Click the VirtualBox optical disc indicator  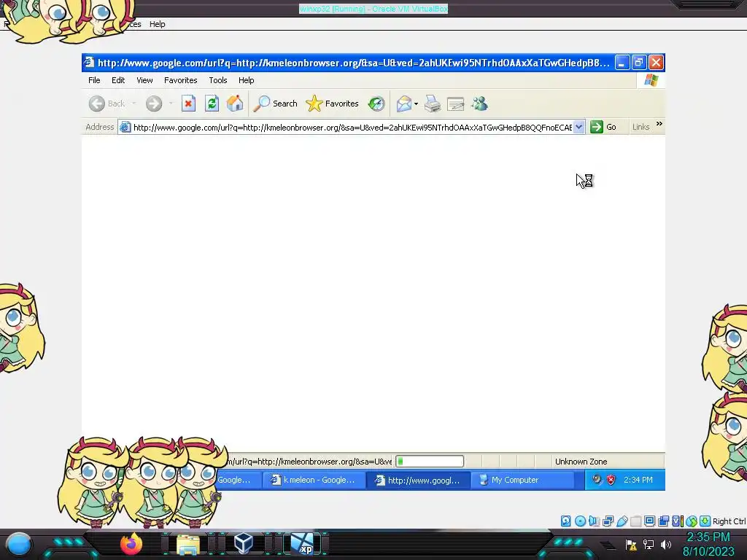pyautogui.click(x=580, y=521)
